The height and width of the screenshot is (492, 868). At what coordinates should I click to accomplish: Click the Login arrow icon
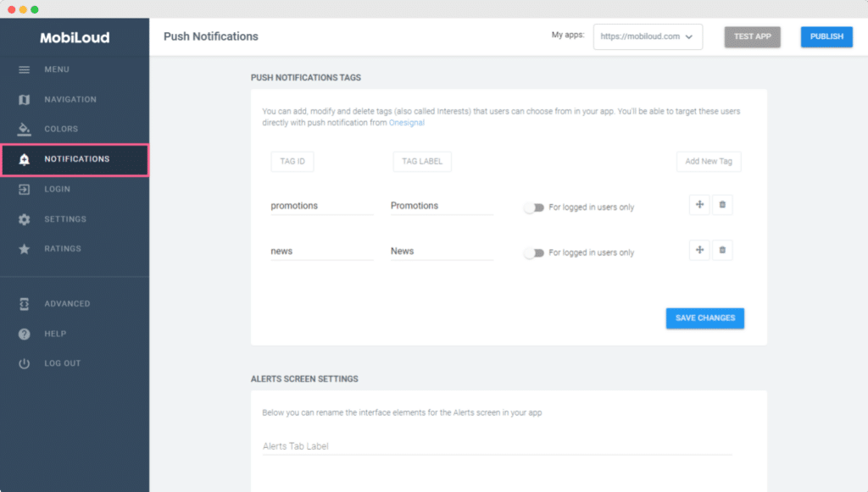pos(25,190)
